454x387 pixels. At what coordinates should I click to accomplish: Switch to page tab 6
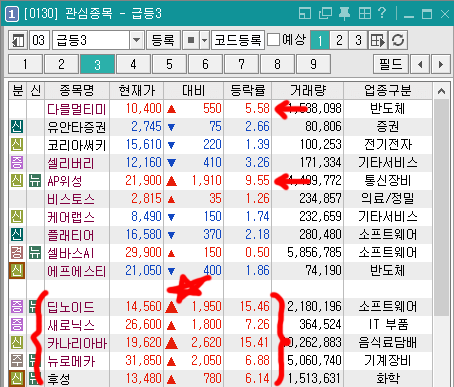coord(205,64)
